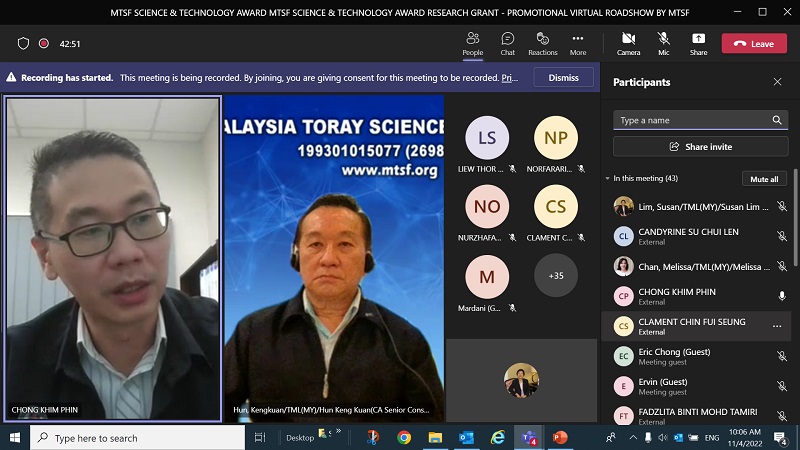Screen dimensions: 800x450
Task: Click the Hun Kengkuan video tile
Action: 334,259
